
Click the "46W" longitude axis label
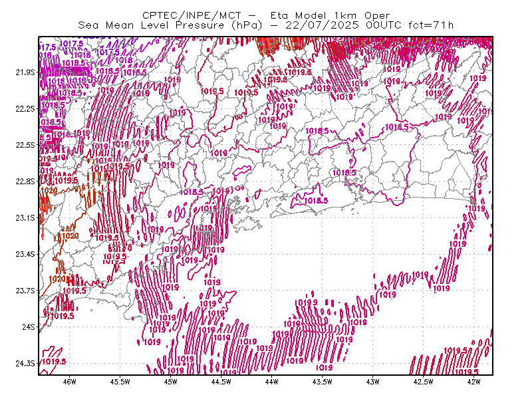coord(70,382)
